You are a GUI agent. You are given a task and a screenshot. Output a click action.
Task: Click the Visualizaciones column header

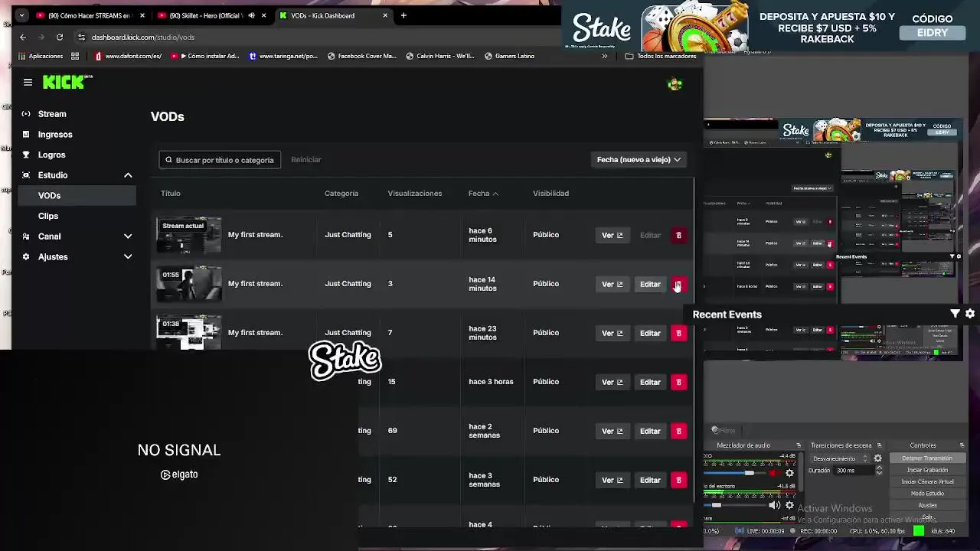pos(414,194)
